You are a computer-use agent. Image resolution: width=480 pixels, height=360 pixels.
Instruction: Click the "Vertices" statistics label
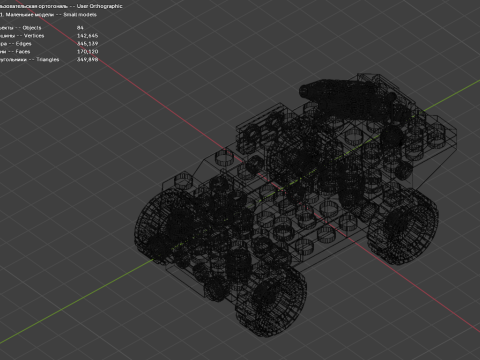34,36
